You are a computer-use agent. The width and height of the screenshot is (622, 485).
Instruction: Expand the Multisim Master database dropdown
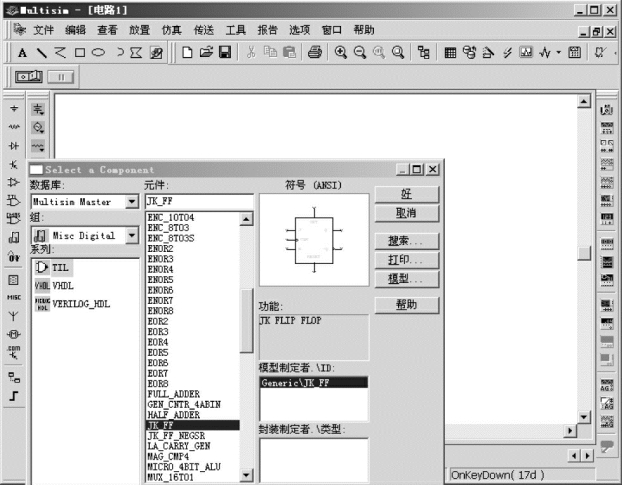[130, 202]
